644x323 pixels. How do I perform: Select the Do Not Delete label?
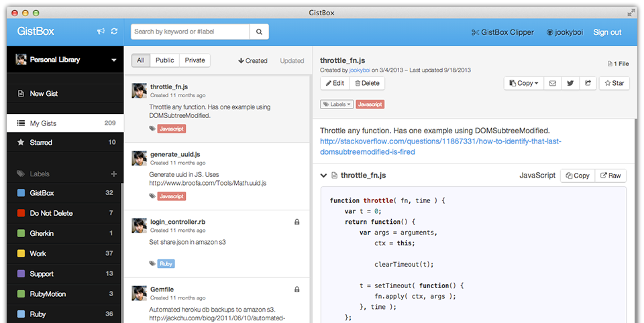click(x=65, y=213)
